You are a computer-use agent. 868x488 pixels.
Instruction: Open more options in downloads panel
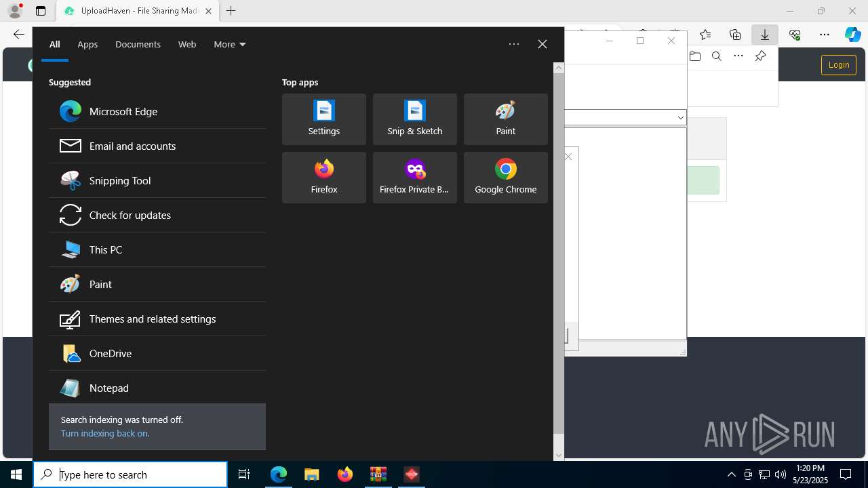click(x=738, y=56)
